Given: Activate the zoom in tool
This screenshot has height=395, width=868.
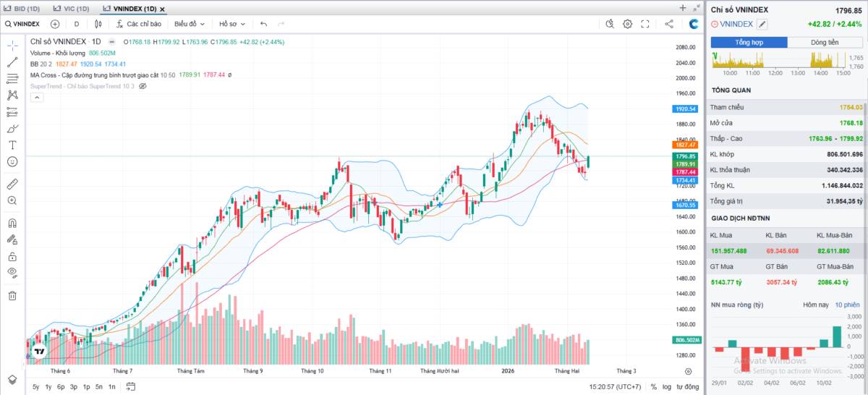Looking at the screenshot, I should coord(12,200).
